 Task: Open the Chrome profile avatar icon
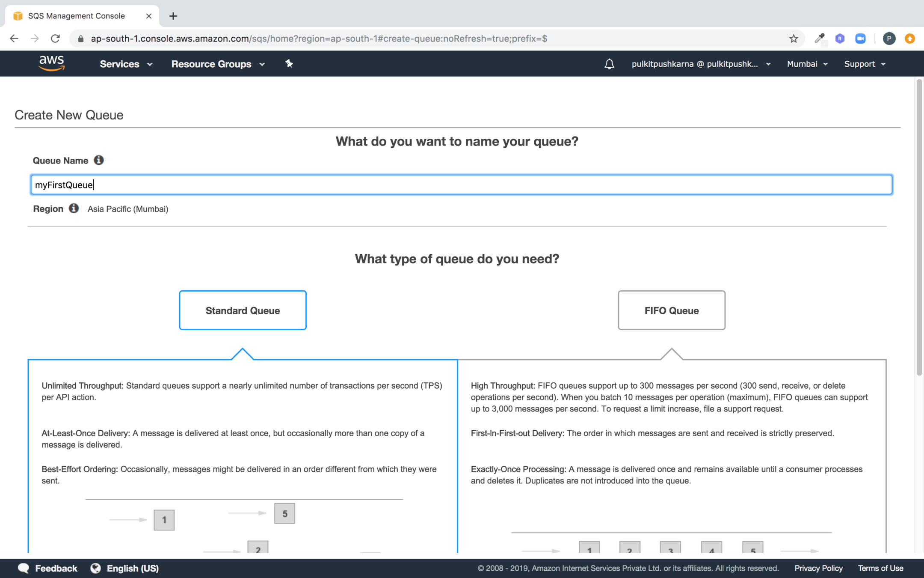889,39
